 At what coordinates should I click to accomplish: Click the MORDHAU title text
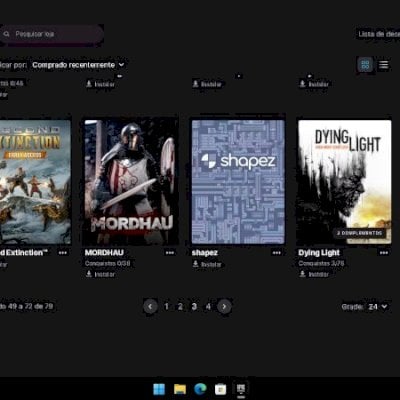pos(104,253)
